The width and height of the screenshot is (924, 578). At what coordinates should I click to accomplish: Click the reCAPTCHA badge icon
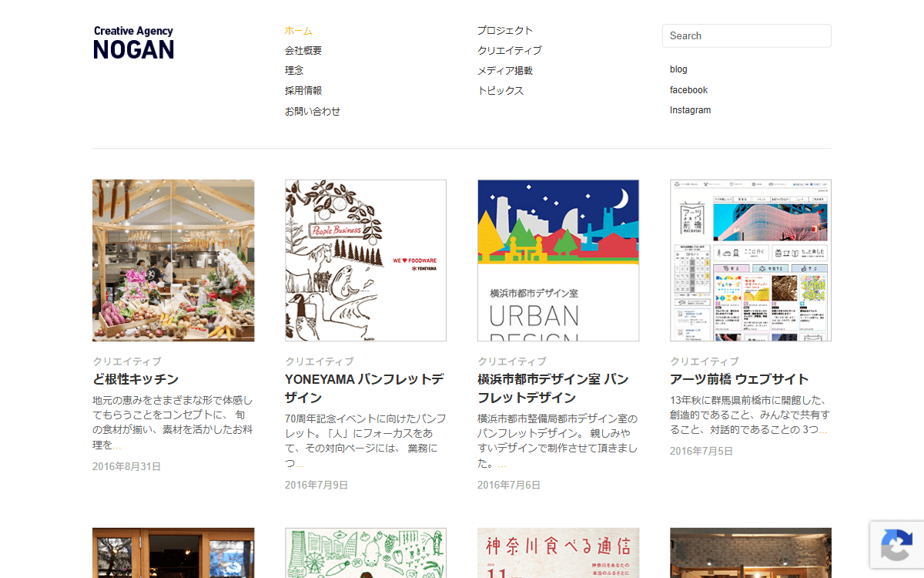pos(897,545)
